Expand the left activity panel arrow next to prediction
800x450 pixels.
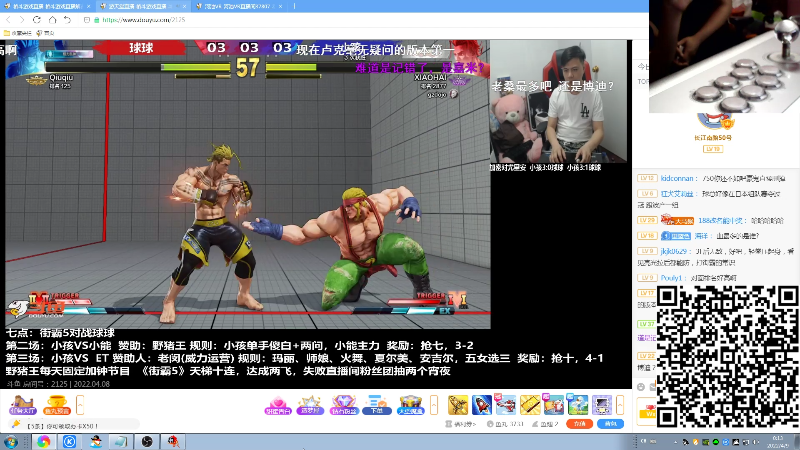point(80,405)
